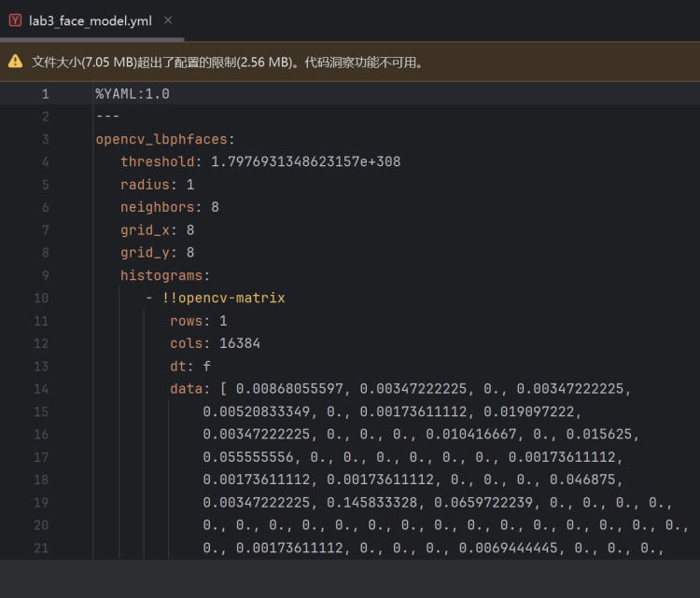
Task: Click the value 0.010416667
Action: (x=471, y=434)
